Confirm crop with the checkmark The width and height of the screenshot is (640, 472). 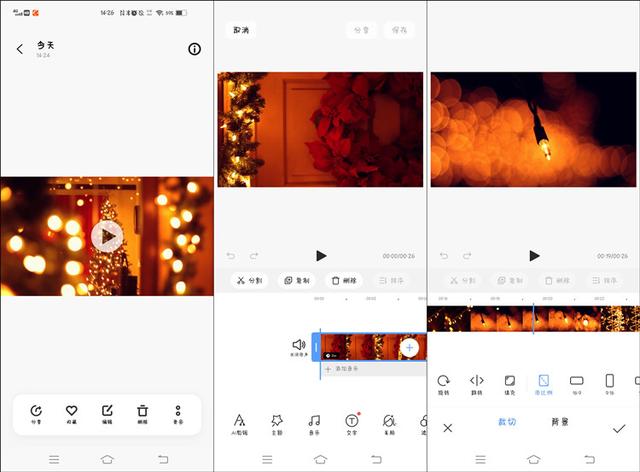tap(619, 427)
